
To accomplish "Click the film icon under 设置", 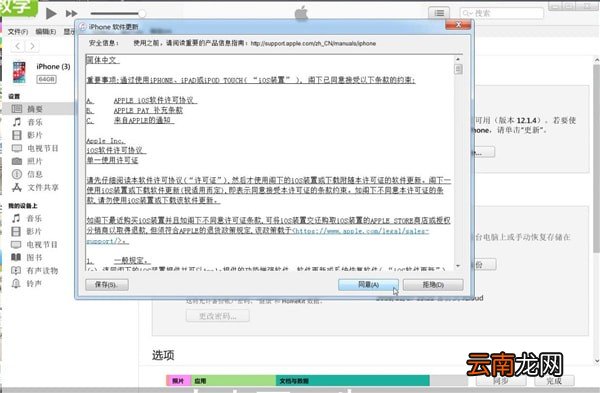I will click(17, 135).
